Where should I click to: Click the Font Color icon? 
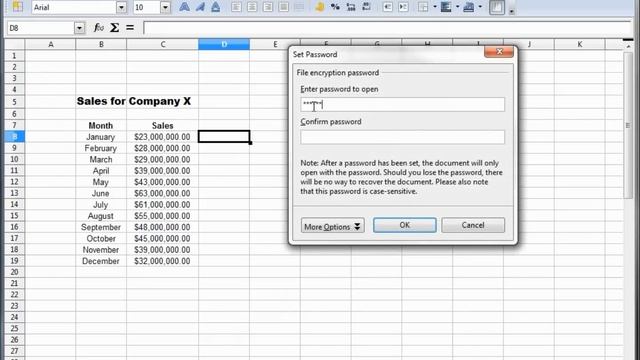tap(469, 7)
